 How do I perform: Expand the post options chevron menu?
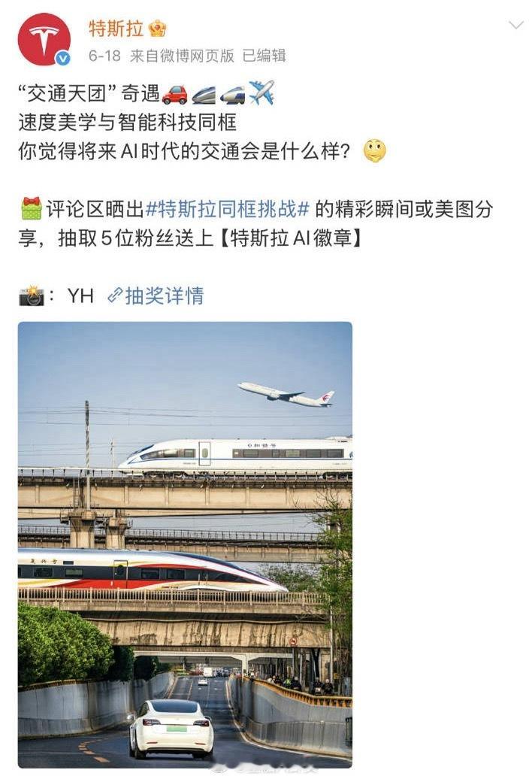point(516,25)
